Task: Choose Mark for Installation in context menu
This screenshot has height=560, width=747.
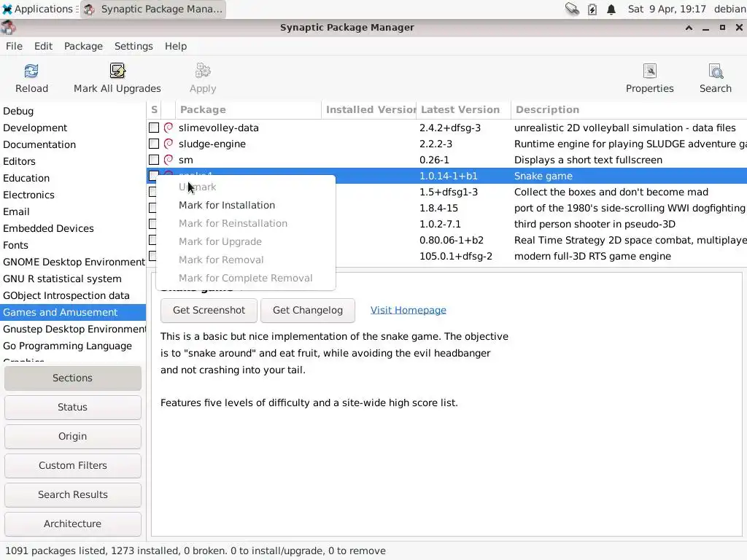Action: (x=246, y=205)
